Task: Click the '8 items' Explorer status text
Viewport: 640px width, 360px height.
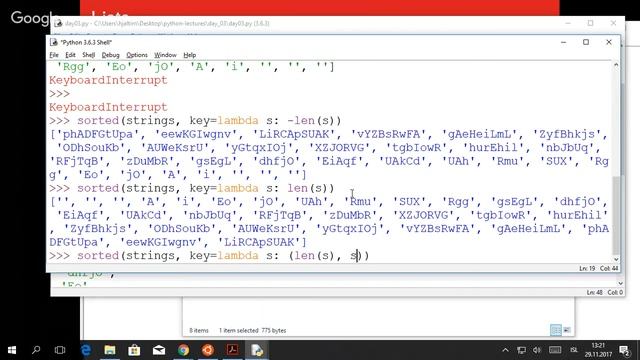Action: click(x=199, y=330)
